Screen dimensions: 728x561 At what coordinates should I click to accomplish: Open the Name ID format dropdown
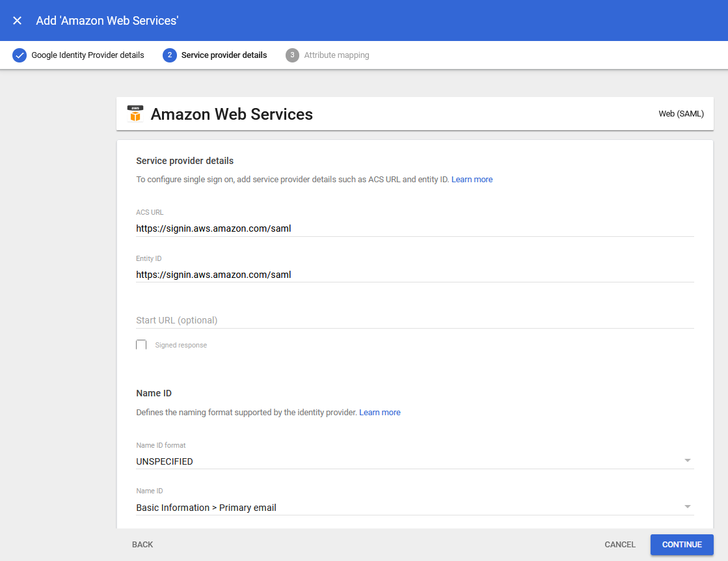[x=414, y=461]
